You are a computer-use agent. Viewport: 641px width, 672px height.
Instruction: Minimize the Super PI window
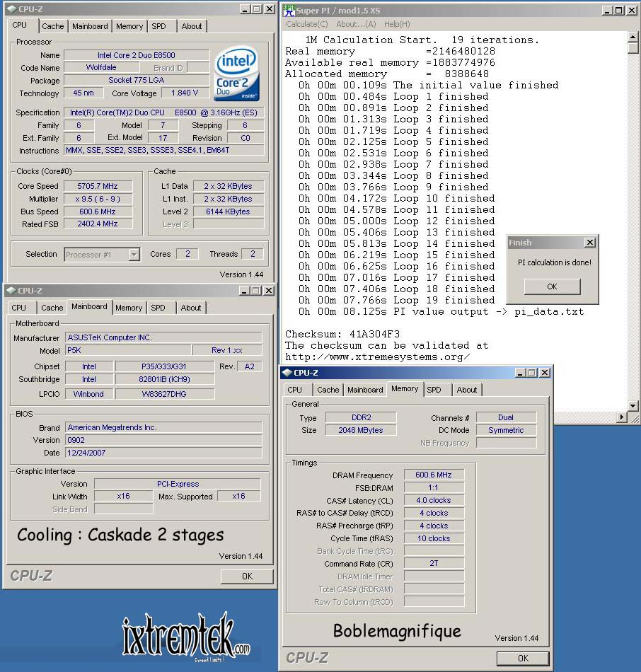click(607, 11)
